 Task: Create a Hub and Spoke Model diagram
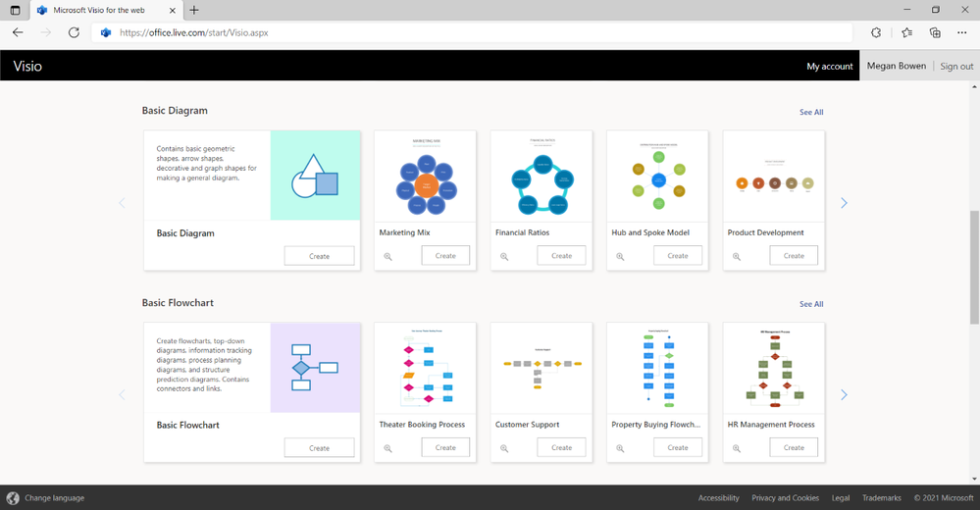pyautogui.click(x=678, y=256)
